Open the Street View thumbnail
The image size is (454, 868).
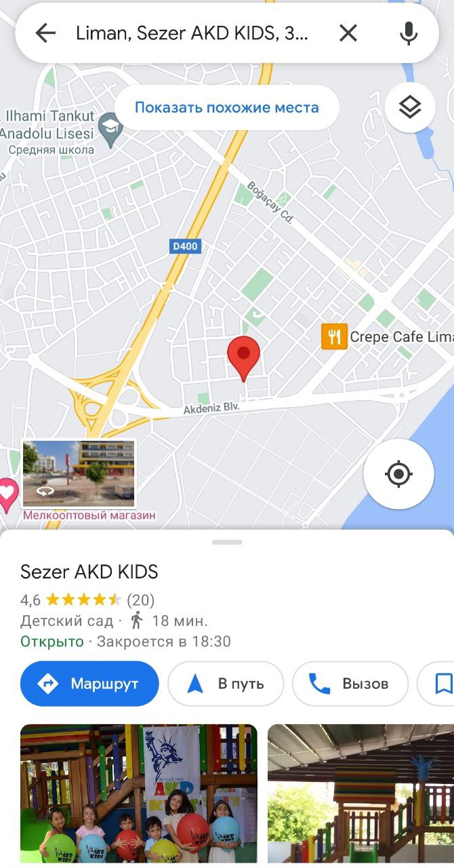(x=79, y=474)
